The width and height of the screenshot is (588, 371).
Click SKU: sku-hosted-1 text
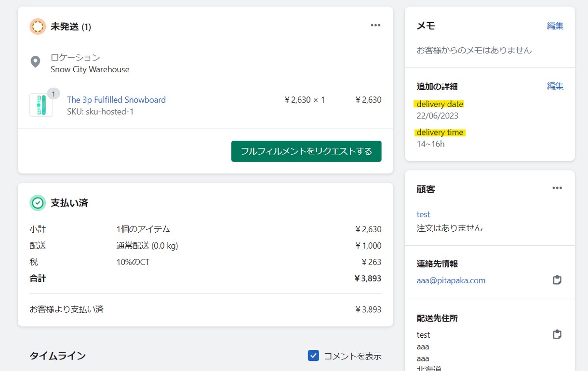point(100,112)
